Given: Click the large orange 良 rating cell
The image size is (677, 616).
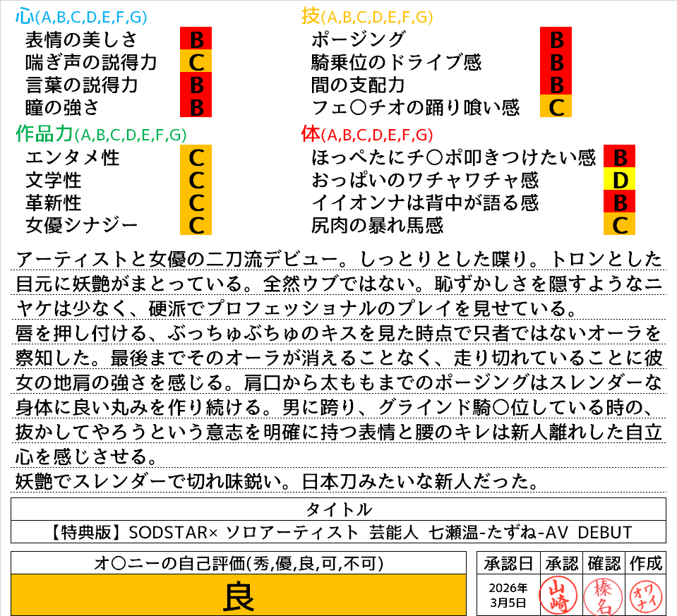Looking at the screenshot, I should point(239,595).
